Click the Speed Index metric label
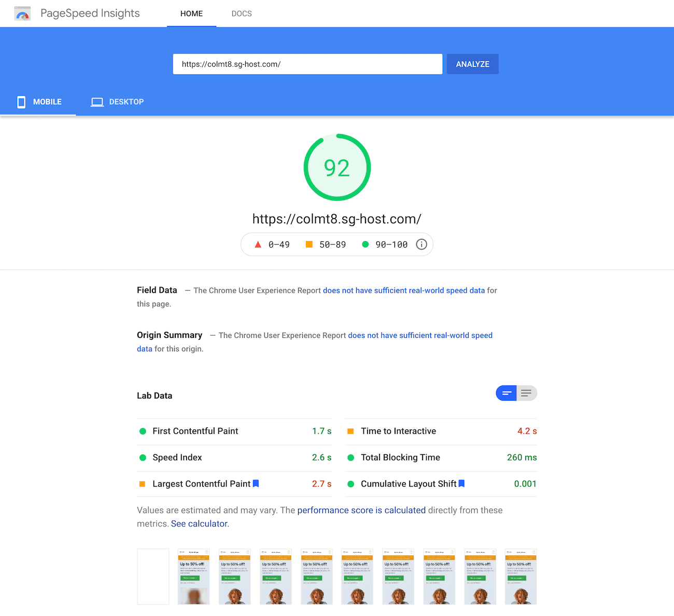 pyautogui.click(x=177, y=457)
